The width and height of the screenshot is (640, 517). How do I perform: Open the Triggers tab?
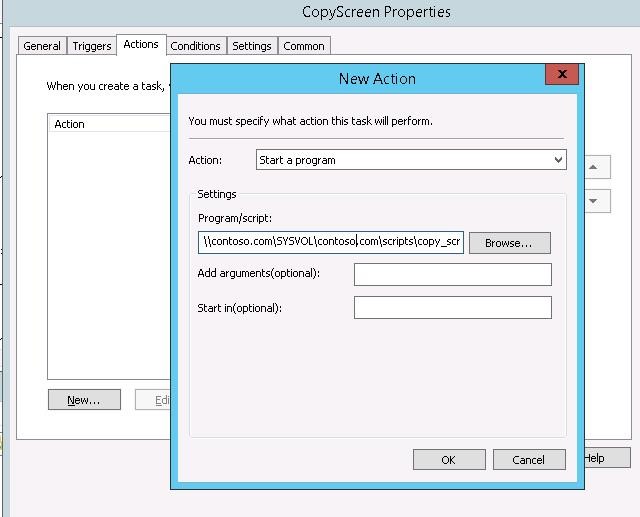(92, 46)
